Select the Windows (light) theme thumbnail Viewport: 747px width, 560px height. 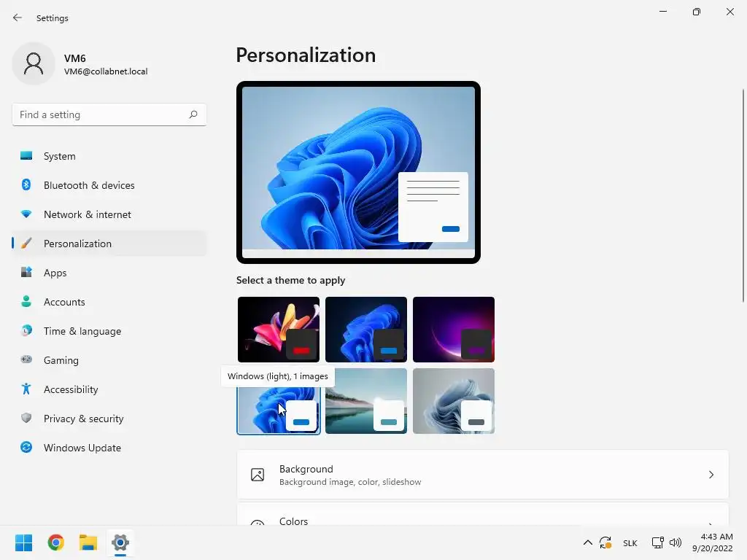(x=278, y=410)
